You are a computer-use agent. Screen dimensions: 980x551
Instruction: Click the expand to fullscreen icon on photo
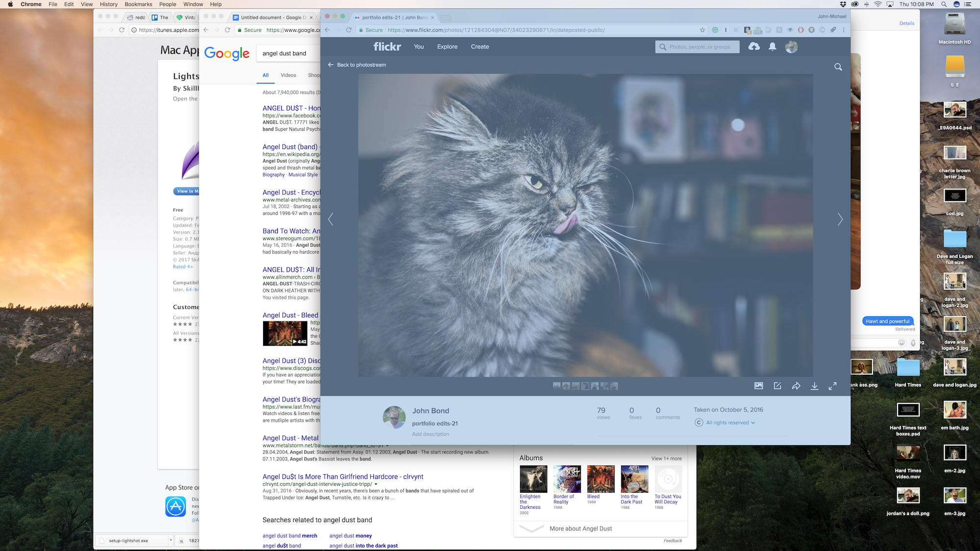(x=833, y=385)
